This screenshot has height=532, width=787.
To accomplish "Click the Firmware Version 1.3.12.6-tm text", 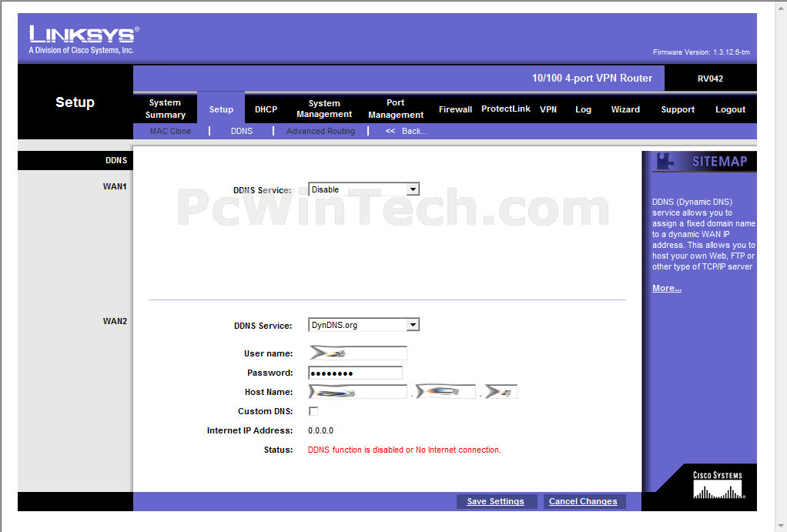I will click(702, 52).
